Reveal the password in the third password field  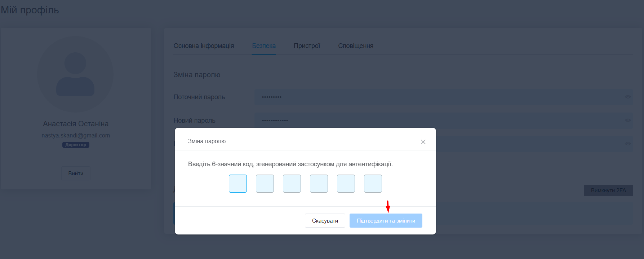tap(627, 144)
